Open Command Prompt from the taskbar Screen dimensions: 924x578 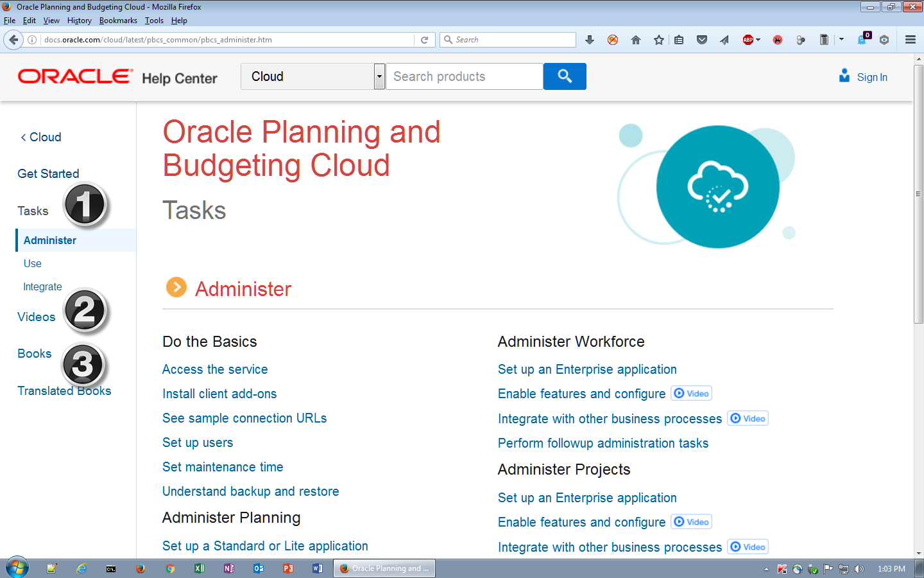(x=111, y=568)
